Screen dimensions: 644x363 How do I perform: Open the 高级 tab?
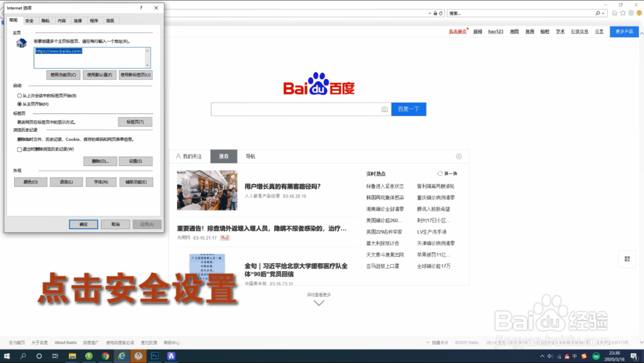pos(110,21)
